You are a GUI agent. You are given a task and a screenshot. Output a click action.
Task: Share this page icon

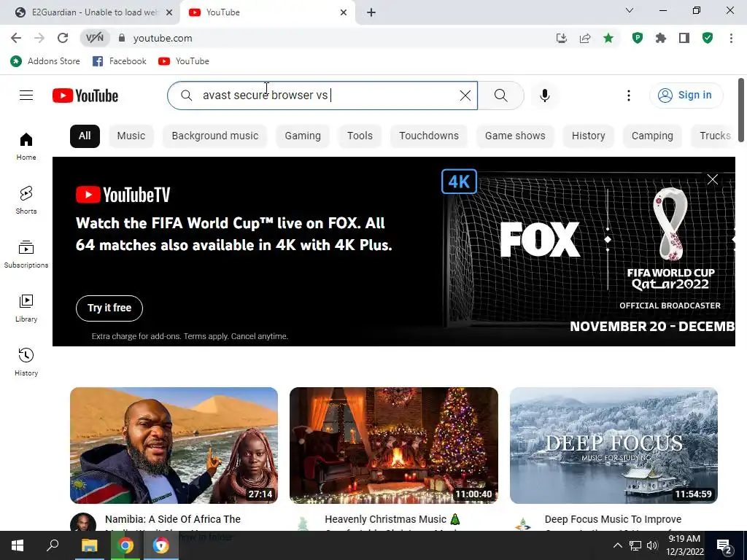tap(585, 38)
